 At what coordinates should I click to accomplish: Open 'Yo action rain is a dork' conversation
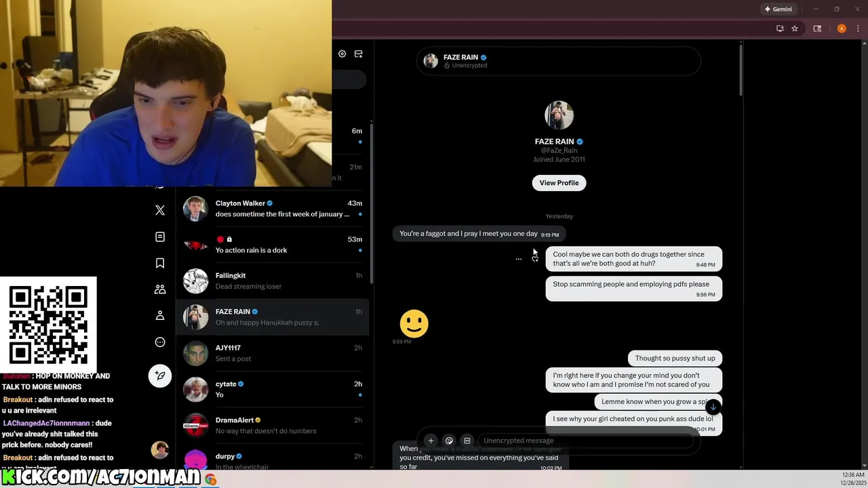(273, 245)
